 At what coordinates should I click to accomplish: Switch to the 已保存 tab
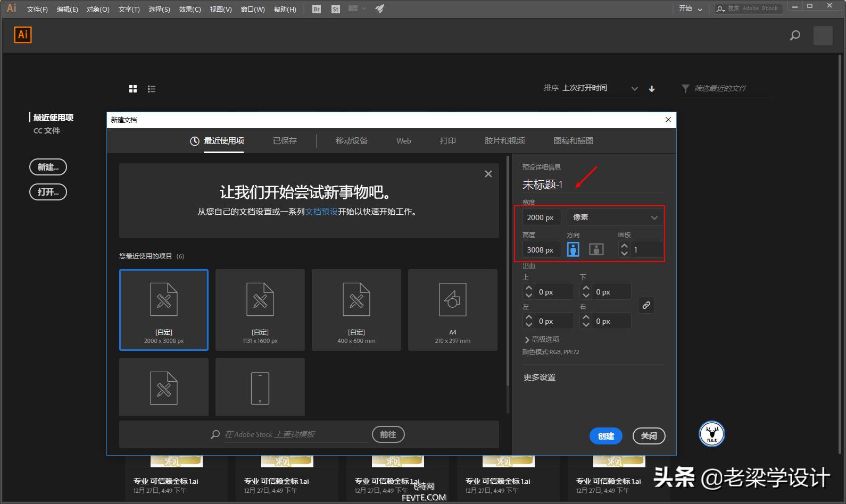pos(285,141)
